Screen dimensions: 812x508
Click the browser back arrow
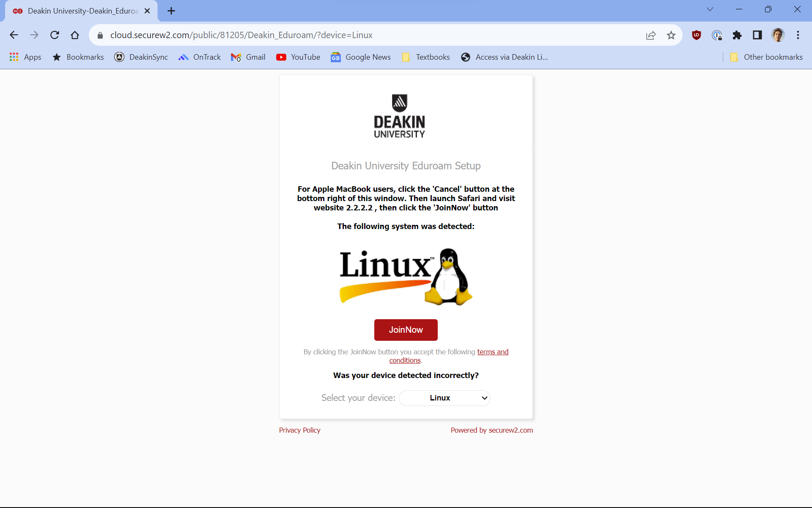14,35
